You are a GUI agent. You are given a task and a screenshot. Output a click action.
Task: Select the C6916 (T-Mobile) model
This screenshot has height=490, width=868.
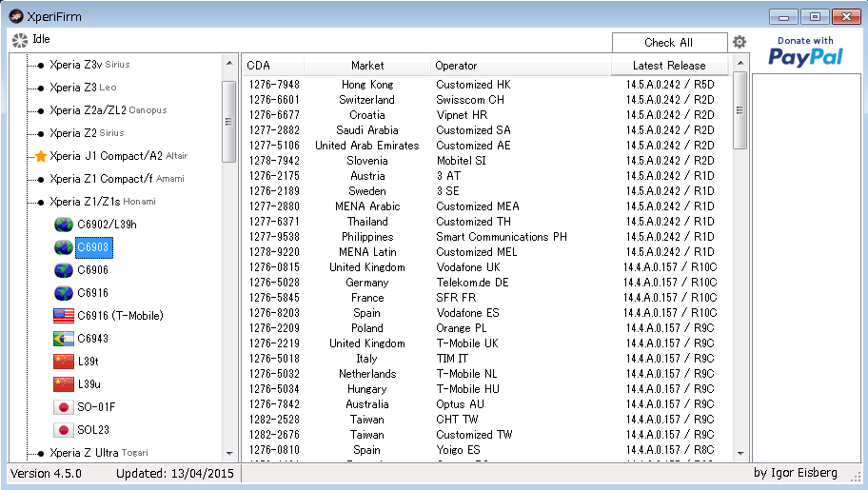click(121, 316)
